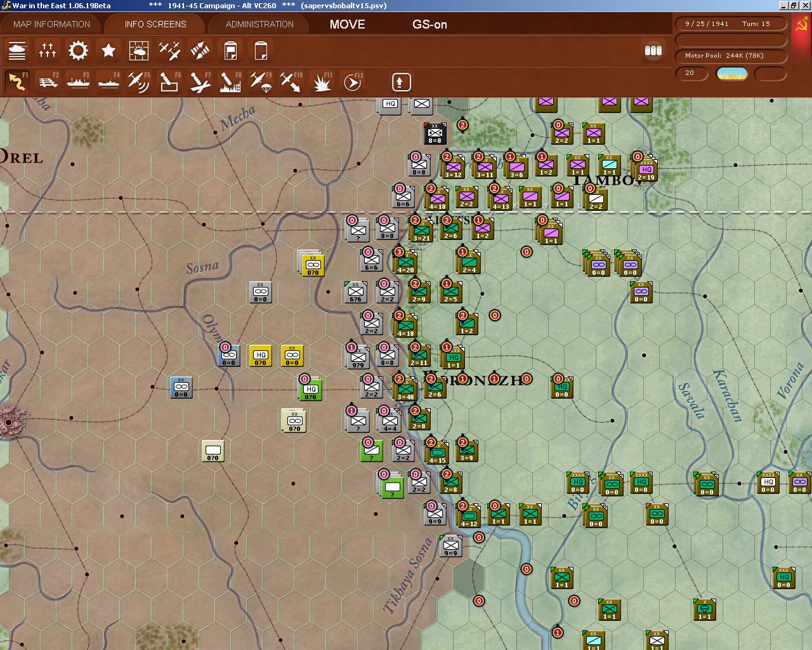
Task: Select F9 air transport parachute mode
Action: pyautogui.click(x=261, y=82)
